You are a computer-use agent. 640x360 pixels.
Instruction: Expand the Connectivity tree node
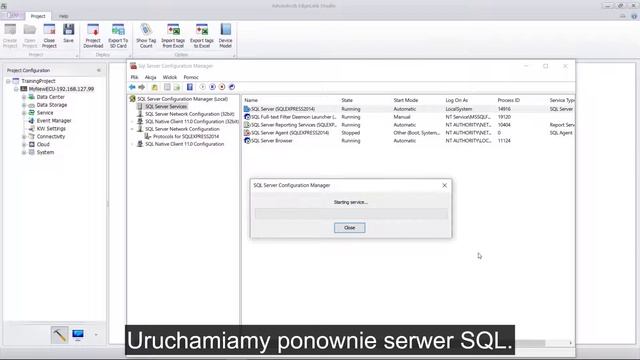tap(24, 137)
